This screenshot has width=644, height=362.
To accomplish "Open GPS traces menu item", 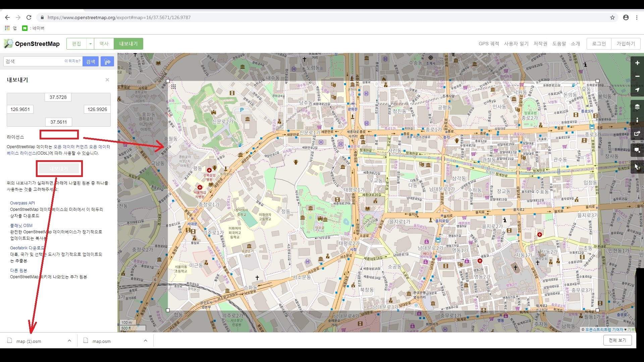I will (x=489, y=44).
